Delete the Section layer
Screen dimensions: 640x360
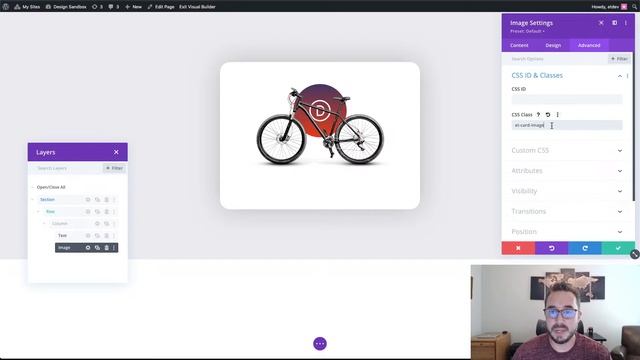coord(107,200)
